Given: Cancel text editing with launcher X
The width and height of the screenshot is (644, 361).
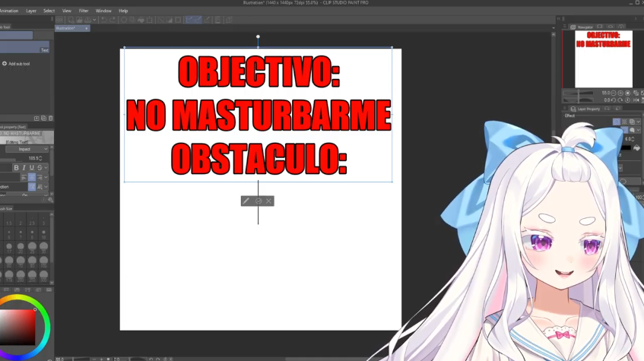Looking at the screenshot, I should click(x=268, y=201).
